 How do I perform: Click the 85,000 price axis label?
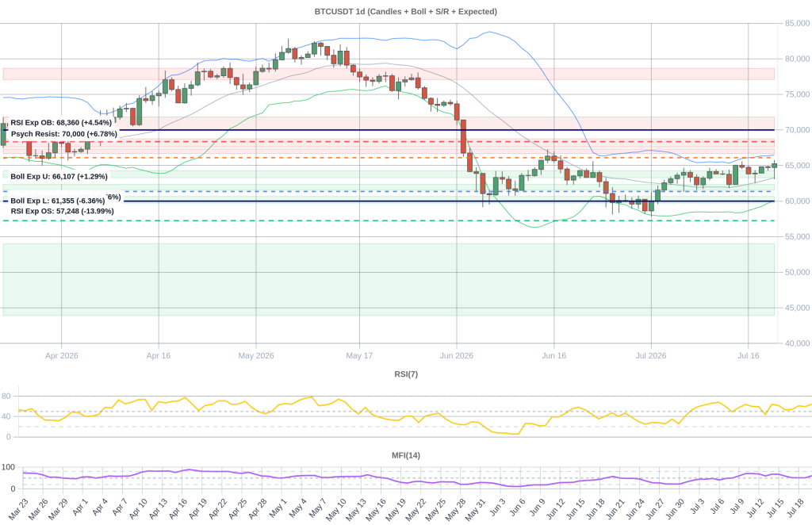[797, 23]
